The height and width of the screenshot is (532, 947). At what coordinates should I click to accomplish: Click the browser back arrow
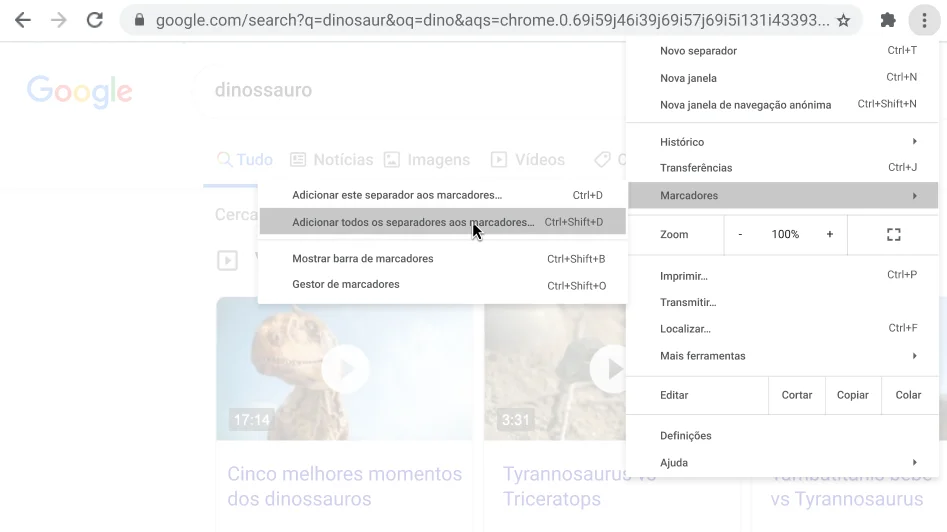click(22, 20)
